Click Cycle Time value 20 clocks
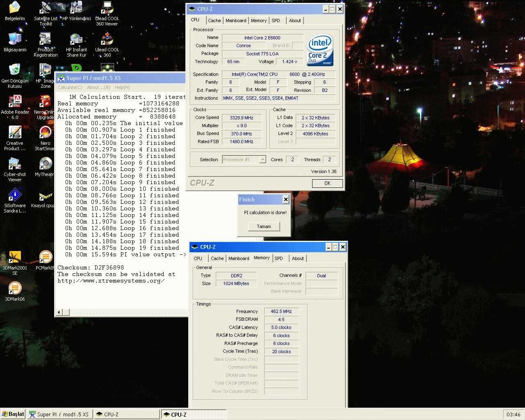This screenshot has height=420, width=525. tap(281, 352)
